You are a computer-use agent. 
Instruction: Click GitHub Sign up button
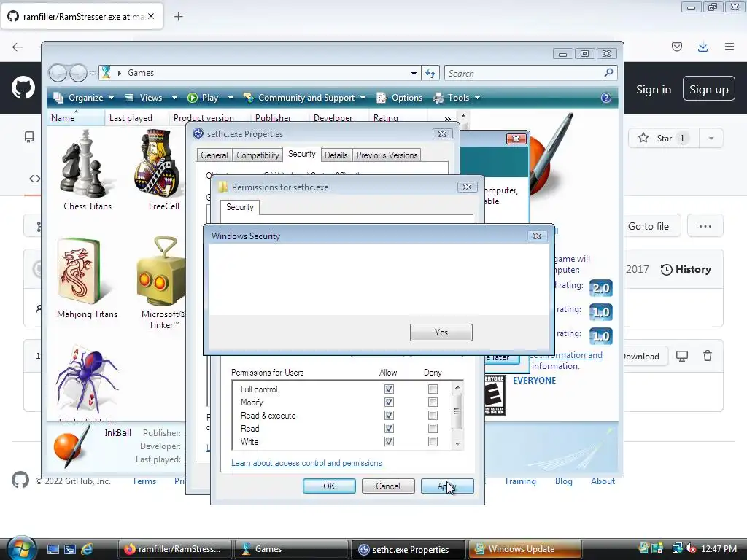pyautogui.click(x=708, y=89)
